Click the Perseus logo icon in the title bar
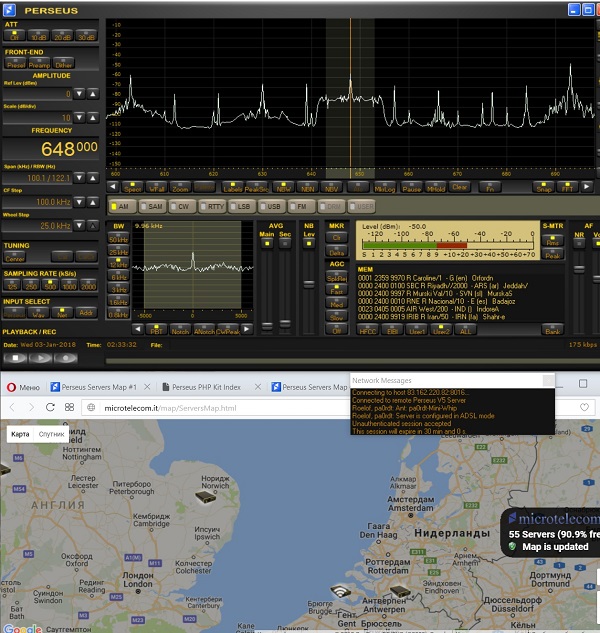 tap(9, 10)
